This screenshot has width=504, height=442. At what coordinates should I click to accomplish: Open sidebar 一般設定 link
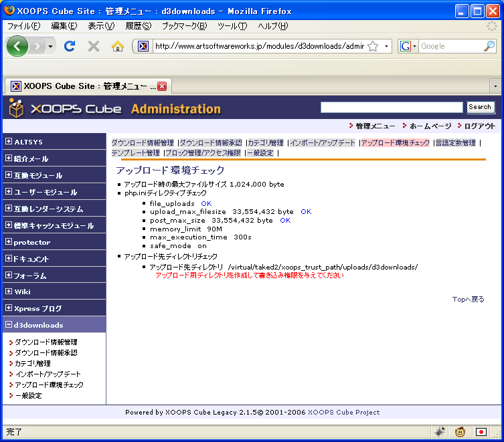click(29, 395)
